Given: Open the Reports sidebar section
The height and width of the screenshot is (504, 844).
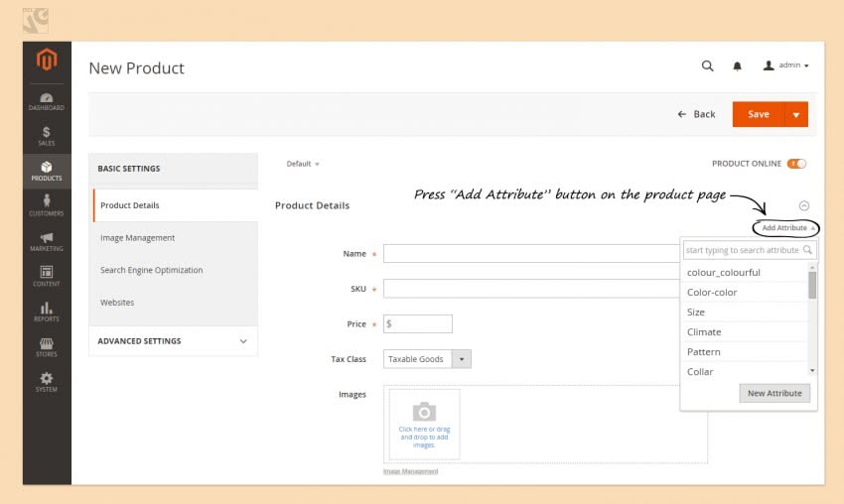Looking at the screenshot, I should click(x=47, y=312).
